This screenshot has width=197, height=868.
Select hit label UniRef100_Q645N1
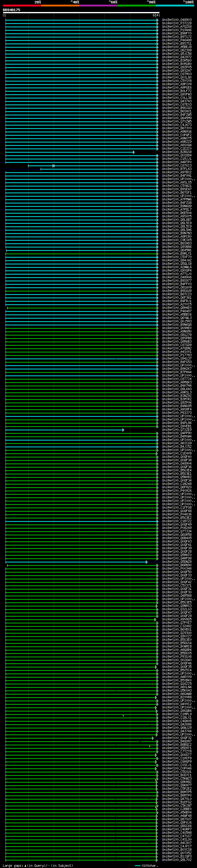pos(177,250)
